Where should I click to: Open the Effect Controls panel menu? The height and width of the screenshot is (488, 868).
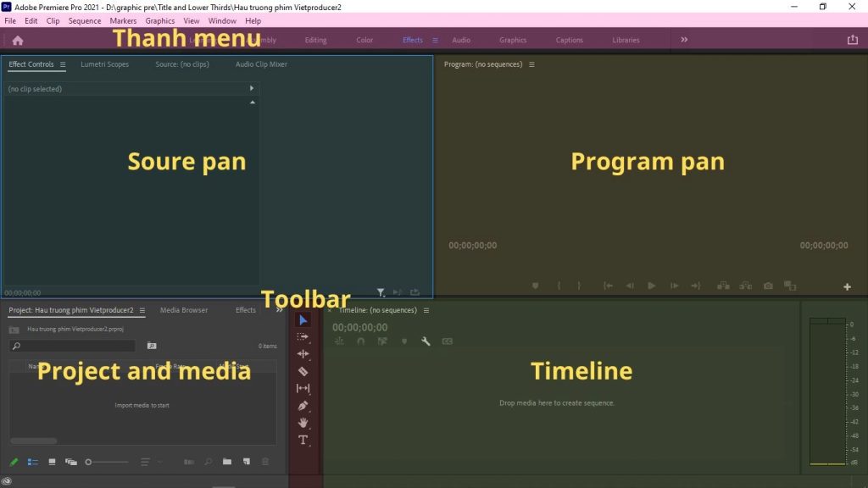(63, 64)
